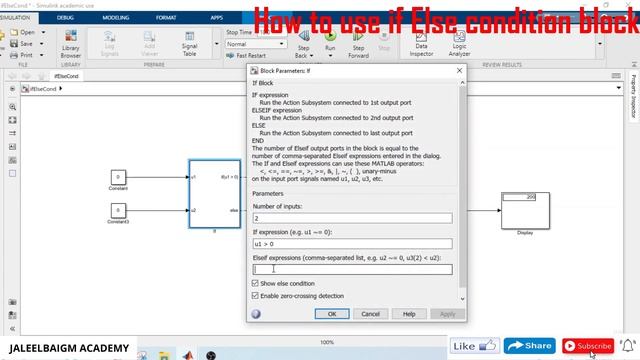Click the image icon in left palette

(13, 160)
